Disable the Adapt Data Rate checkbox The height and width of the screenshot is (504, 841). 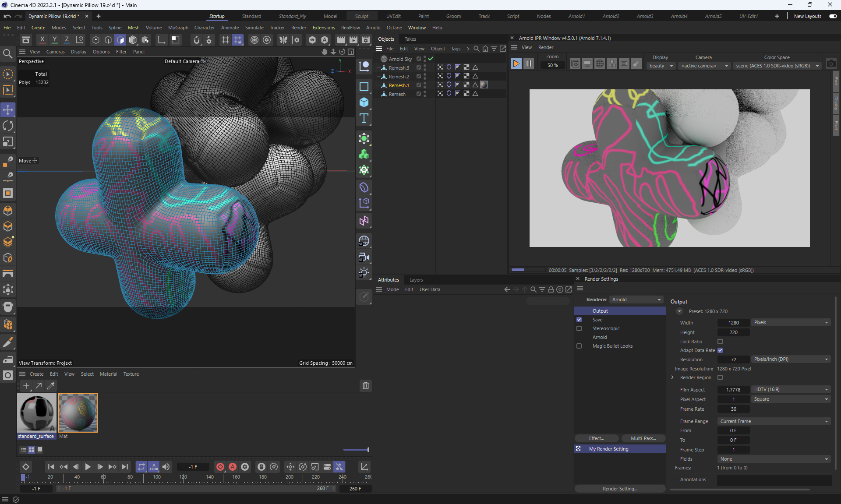pyautogui.click(x=720, y=350)
